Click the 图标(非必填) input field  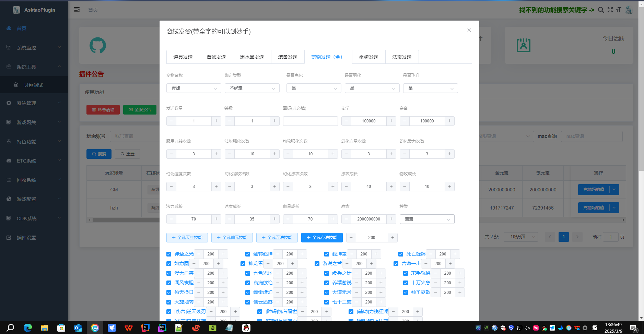(x=310, y=121)
